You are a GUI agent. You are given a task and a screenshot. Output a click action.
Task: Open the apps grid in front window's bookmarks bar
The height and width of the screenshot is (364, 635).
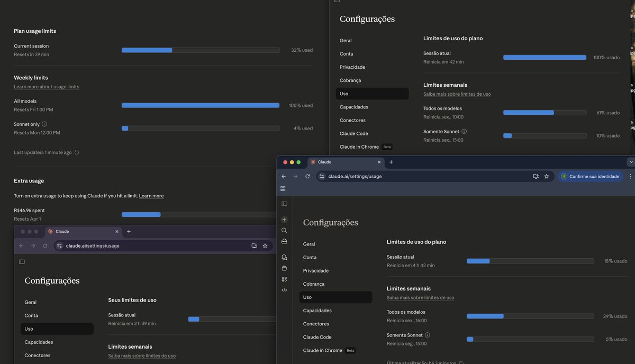point(283,188)
